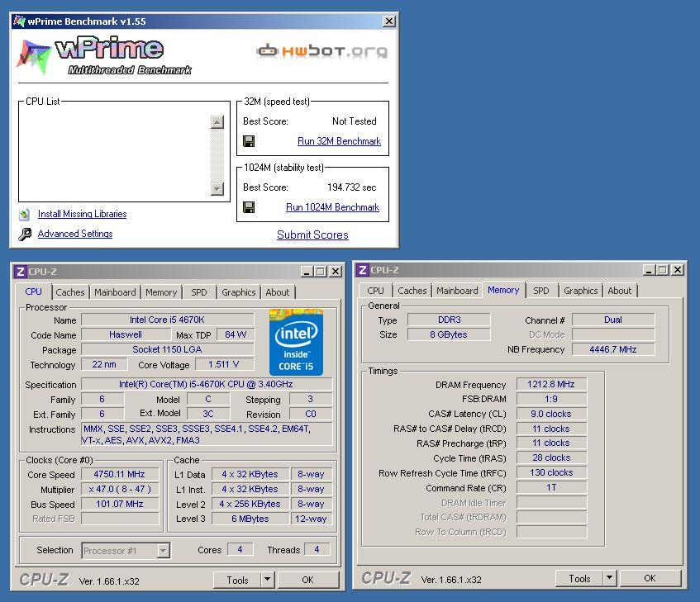Switch to CPU tab in right CPU-Z window
Viewport: 700px width, 602px height.
tap(375, 291)
